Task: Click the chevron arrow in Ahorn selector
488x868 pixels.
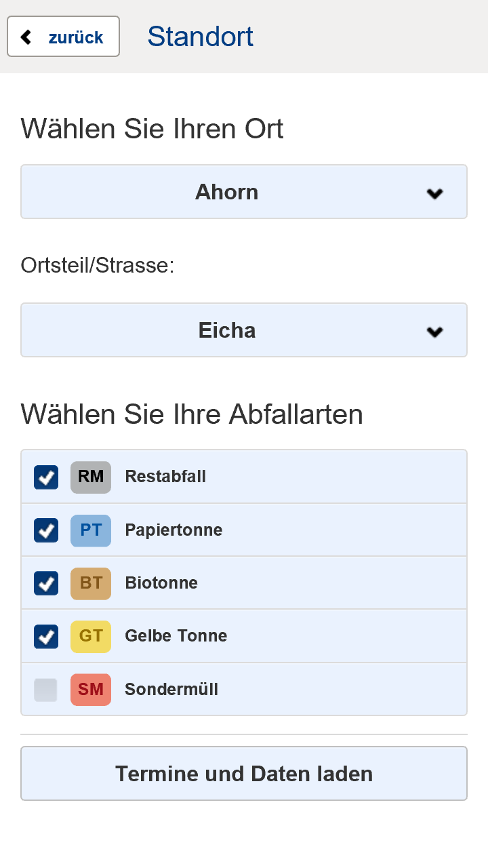Action: click(x=434, y=193)
